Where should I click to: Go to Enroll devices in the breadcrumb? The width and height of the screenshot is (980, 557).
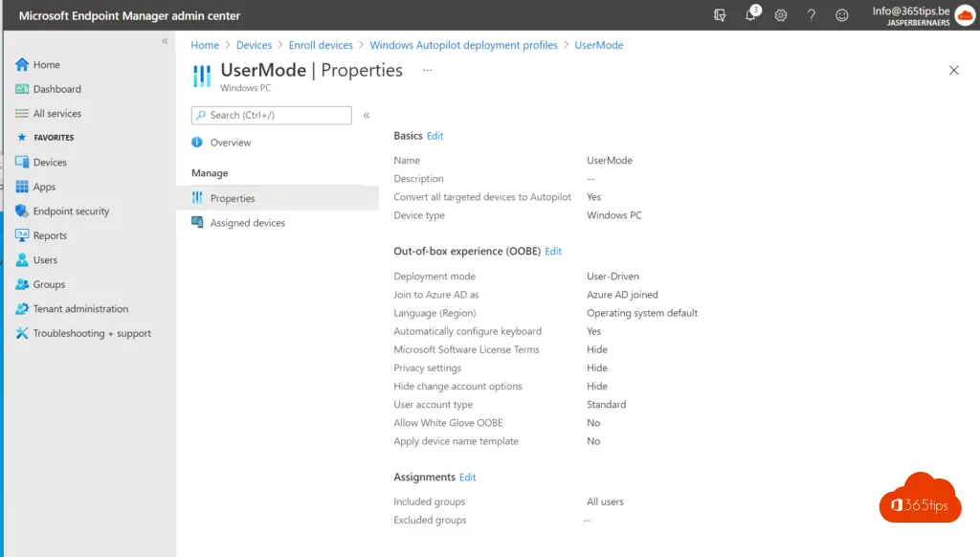click(x=321, y=45)
